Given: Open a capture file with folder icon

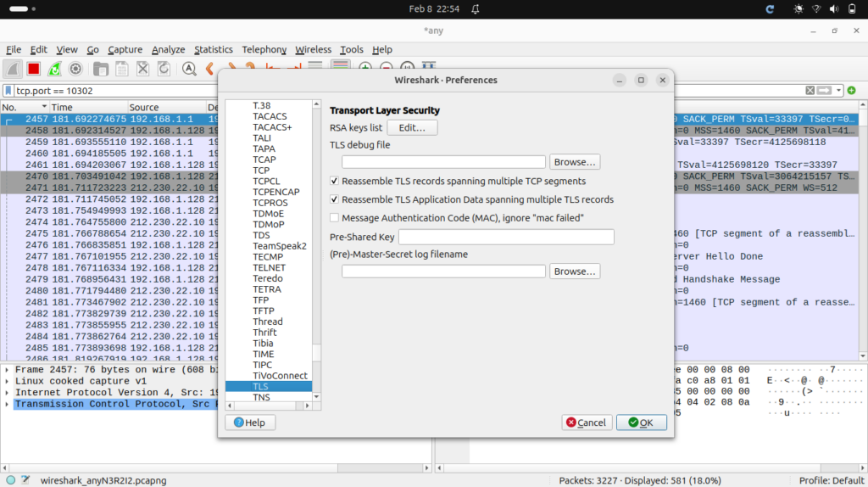Looking at the screenshot, I should 101,69.
